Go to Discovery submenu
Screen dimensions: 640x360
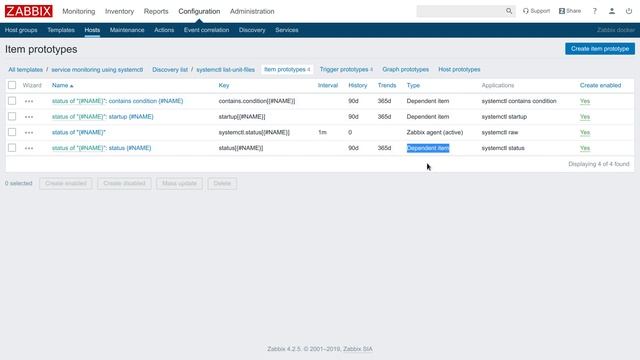[x=252, y=30]
